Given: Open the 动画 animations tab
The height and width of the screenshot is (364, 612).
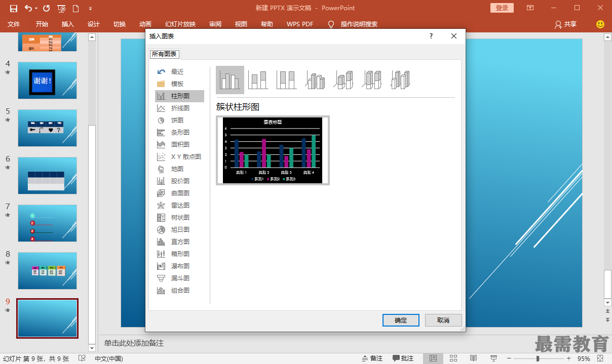Looking at the screenshot, I should [145, 24].
